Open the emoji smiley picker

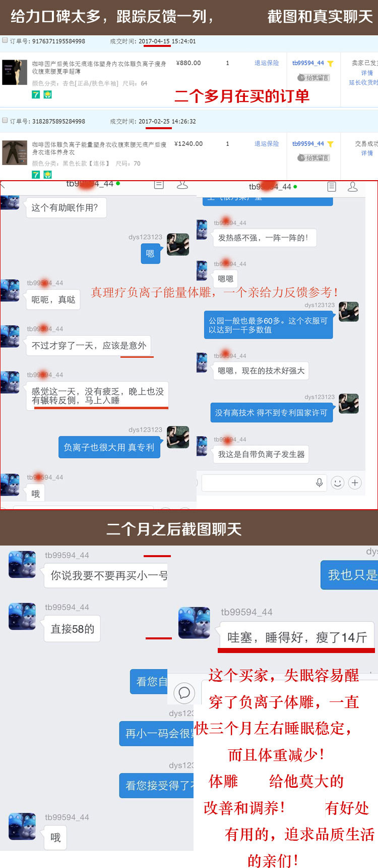[338, 483]
